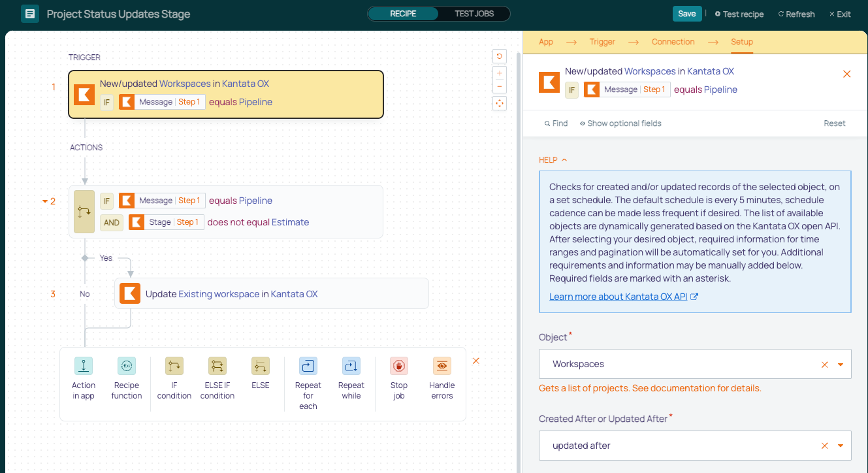This screenshot has height=473, width=868.
Task: Select the Update Existing workspace action step
Action: click(x=272, y=294)
